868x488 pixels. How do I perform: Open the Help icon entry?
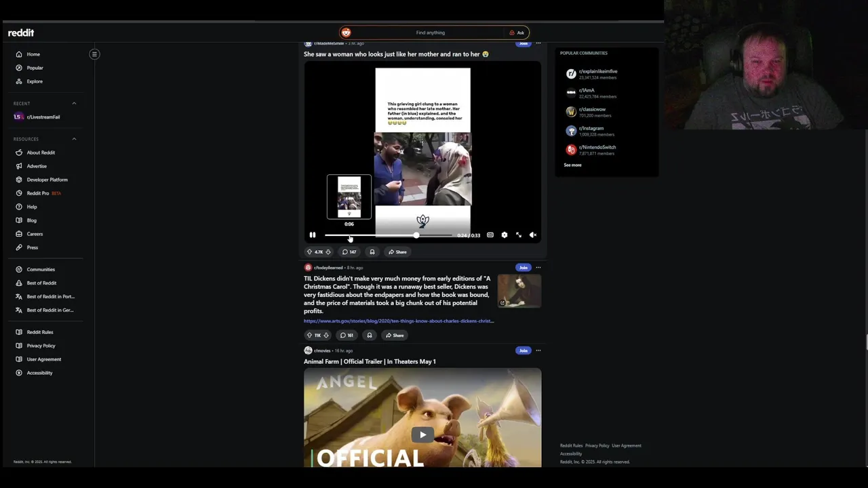point(19,207)
